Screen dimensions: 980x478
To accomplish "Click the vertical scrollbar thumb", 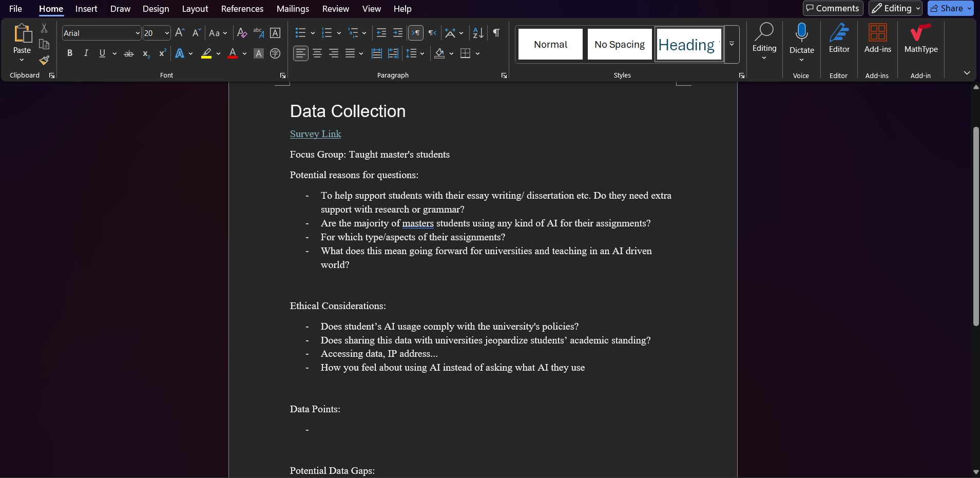I will click(x=975, y=226).
